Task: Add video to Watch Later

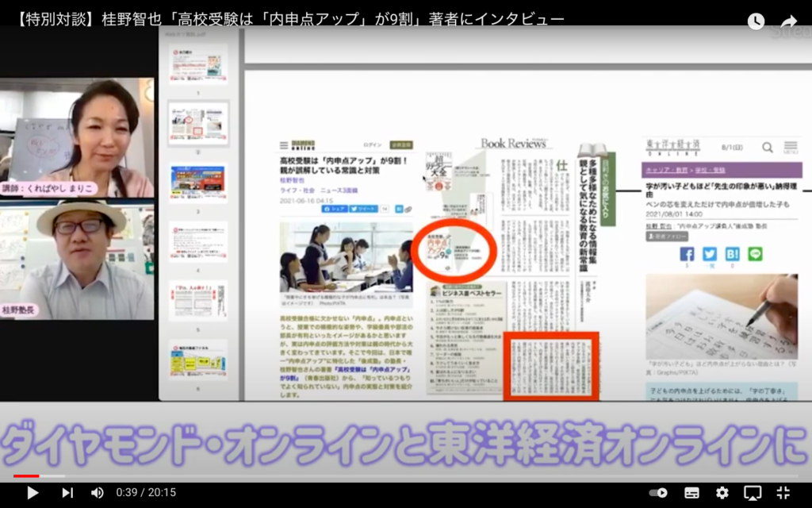Action: pyautogui.click(x=756, y=21)
